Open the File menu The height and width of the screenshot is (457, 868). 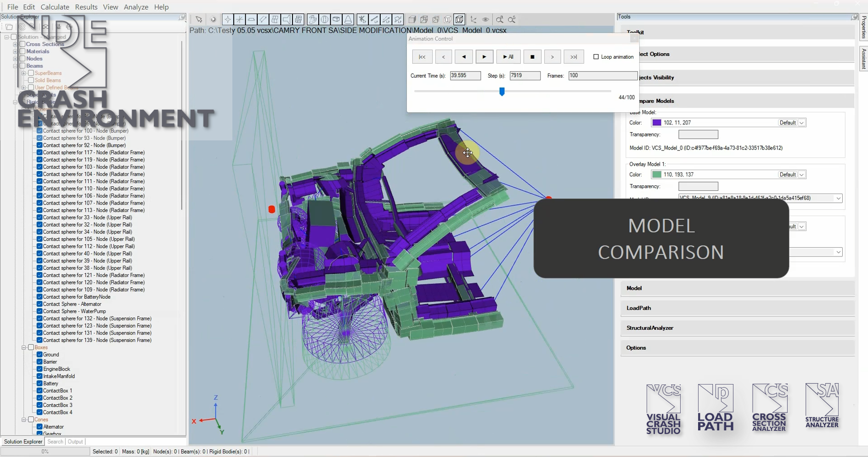pos(12,7)
